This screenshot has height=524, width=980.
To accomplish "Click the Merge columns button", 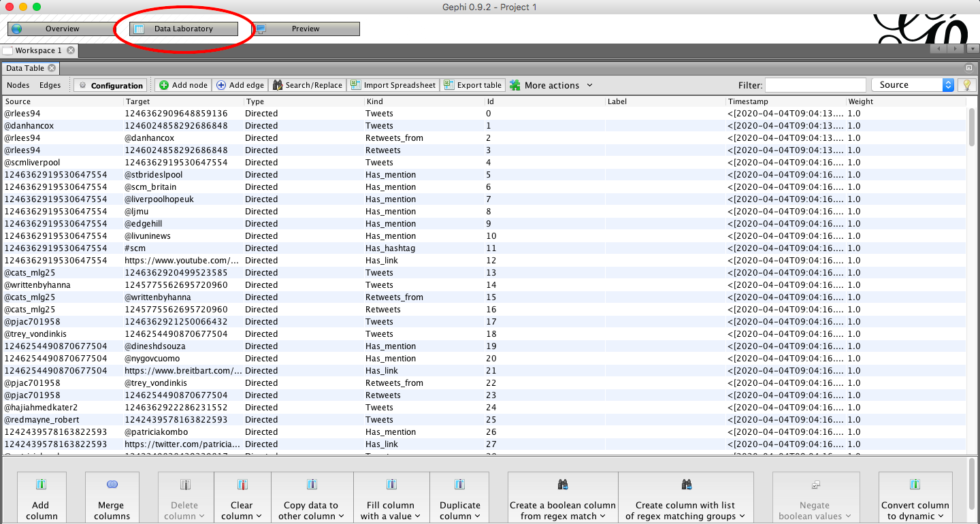I will point(112,498).
